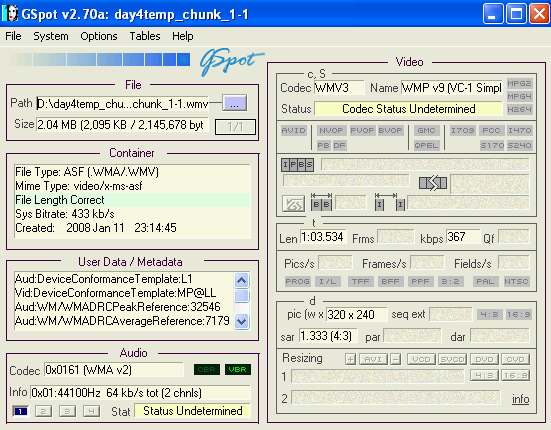Click the GSpot title bar app icon

click(10, 13)
